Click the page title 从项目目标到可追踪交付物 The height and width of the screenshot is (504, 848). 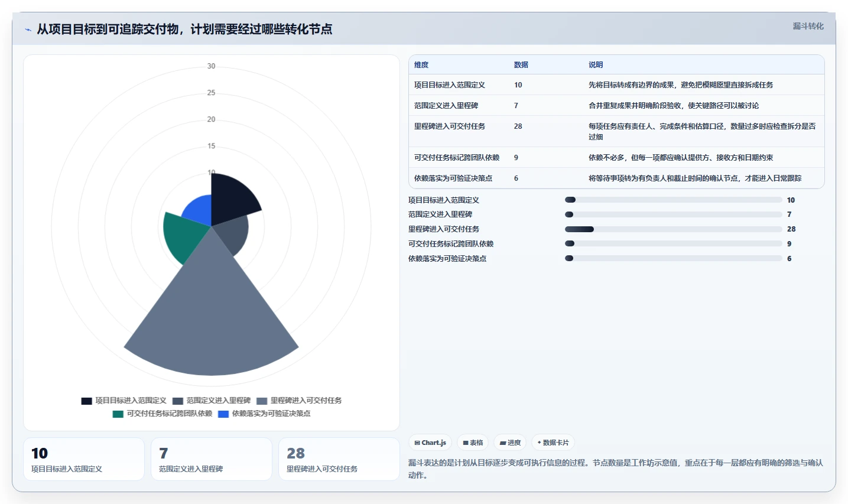[x=184, y=29]
